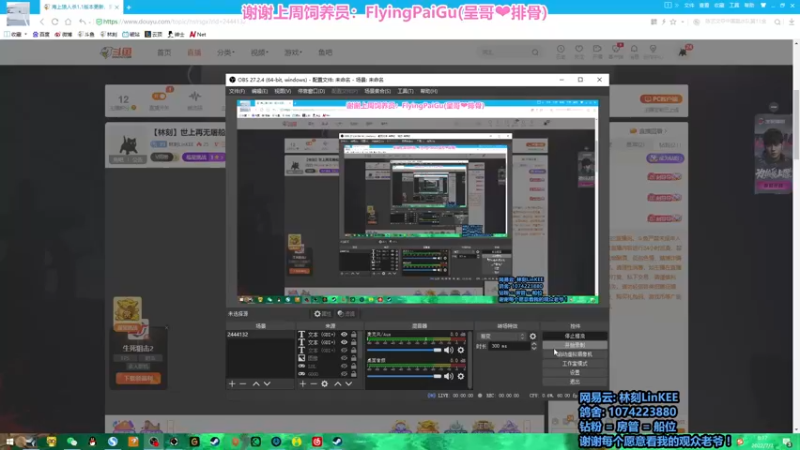Screen dimensions: 800x450
Task: Mute the microphone/Aux audio speaker icon
Action: point(448,350)
